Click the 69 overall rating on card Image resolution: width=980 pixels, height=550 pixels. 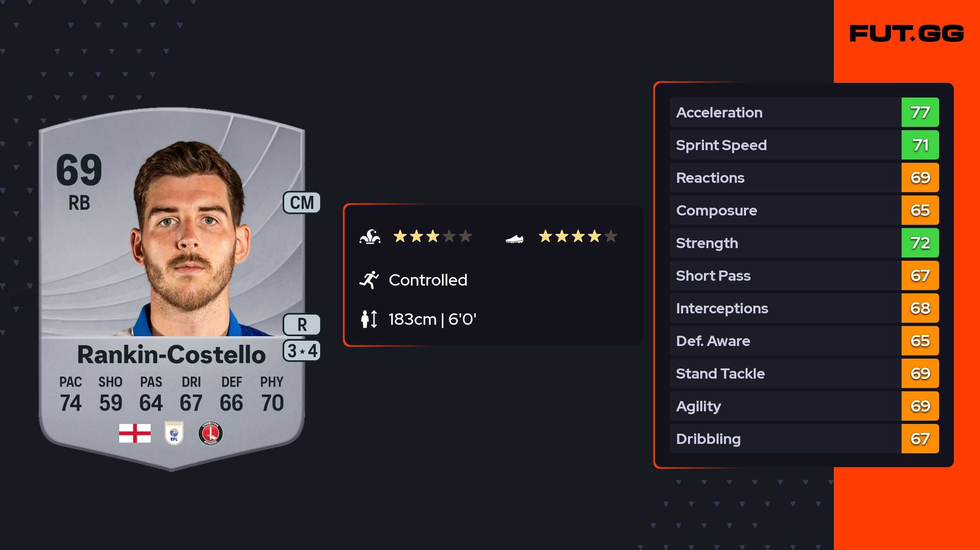click(x=79, y=170)
